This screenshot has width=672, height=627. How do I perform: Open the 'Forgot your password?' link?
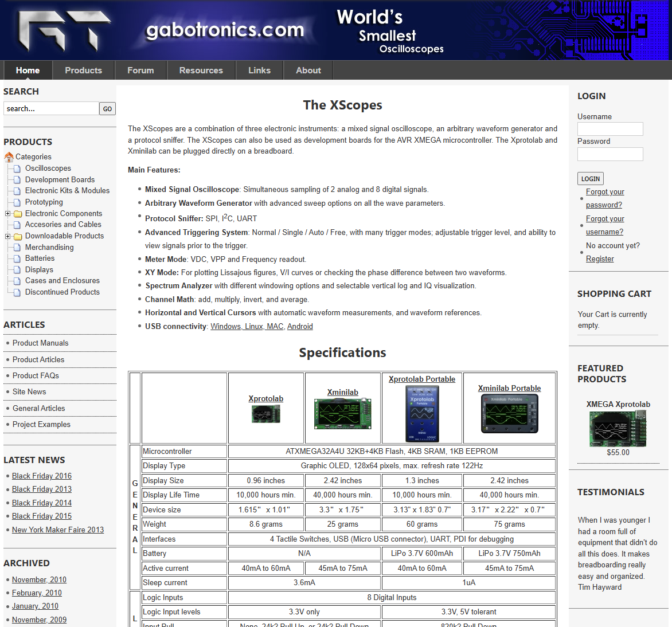point(604,198)
